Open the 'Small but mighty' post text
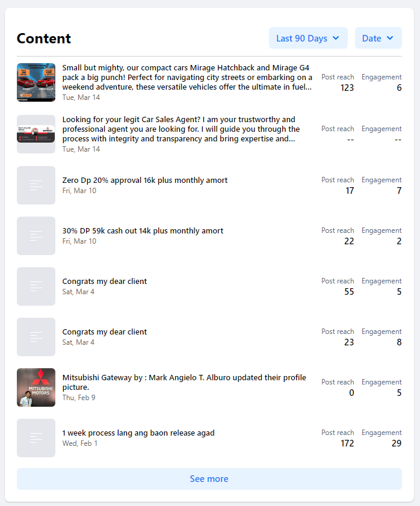420x506 pixels. (187, 78)
